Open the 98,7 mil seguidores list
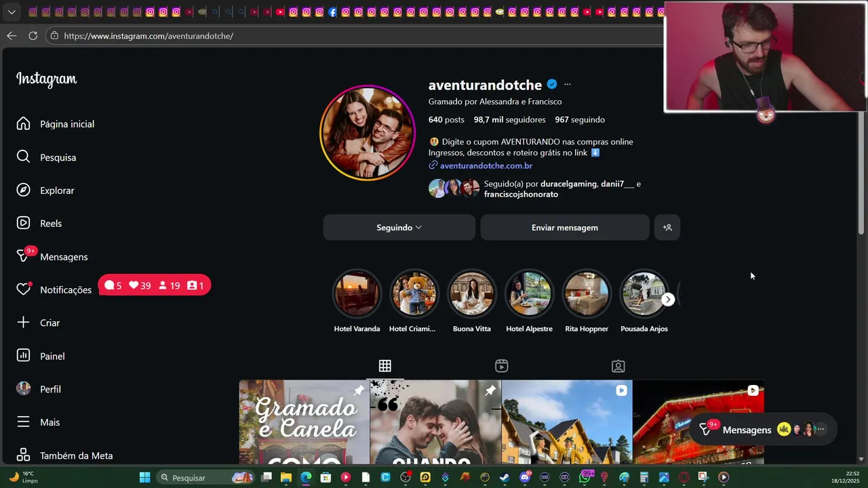Image resolution: width=868 pixels, height=488 pixels. tap(510, 119)
